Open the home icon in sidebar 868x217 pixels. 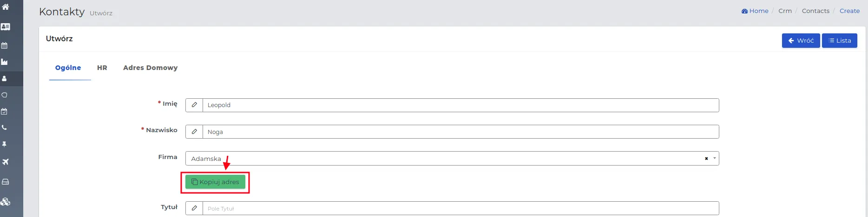(x=6, y=7)
